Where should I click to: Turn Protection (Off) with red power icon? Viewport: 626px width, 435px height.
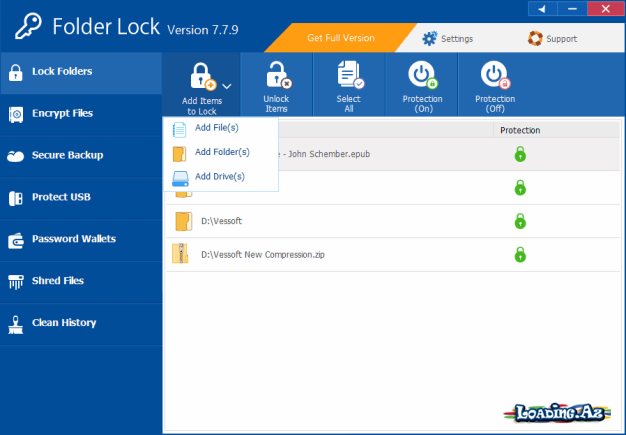[x=495, y=75]
